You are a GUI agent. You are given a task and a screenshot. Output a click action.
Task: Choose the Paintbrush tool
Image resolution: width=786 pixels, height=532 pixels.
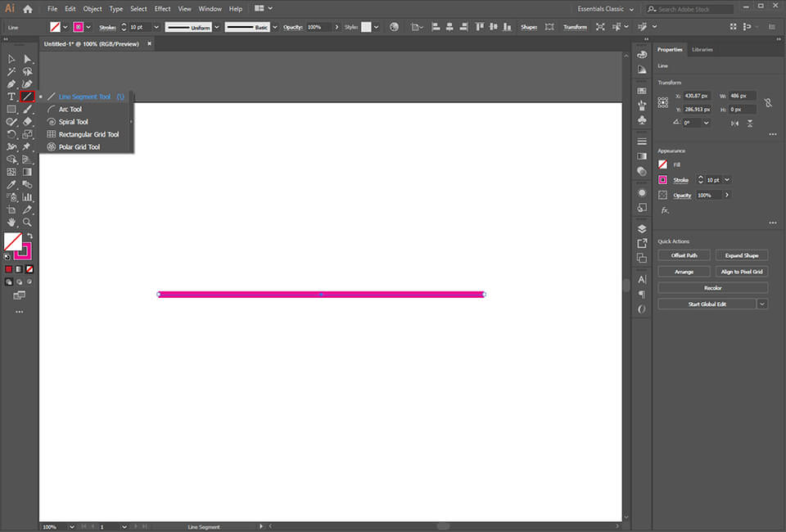(x=27, y=109)
